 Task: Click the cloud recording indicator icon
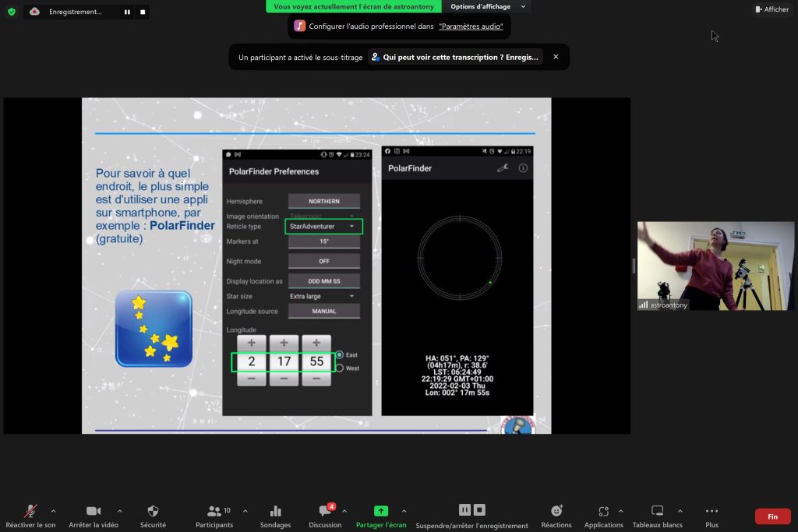click(34, 11)
